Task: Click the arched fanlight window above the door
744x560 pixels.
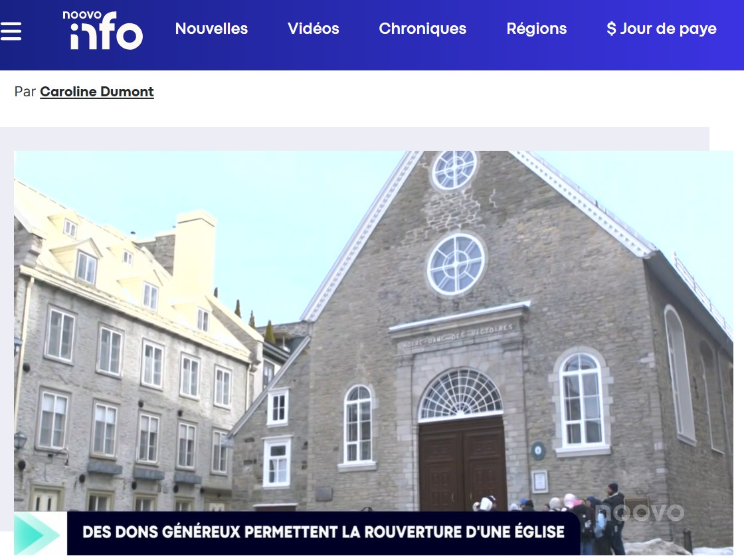Action: pyautogui.click(x=460, y=395)
